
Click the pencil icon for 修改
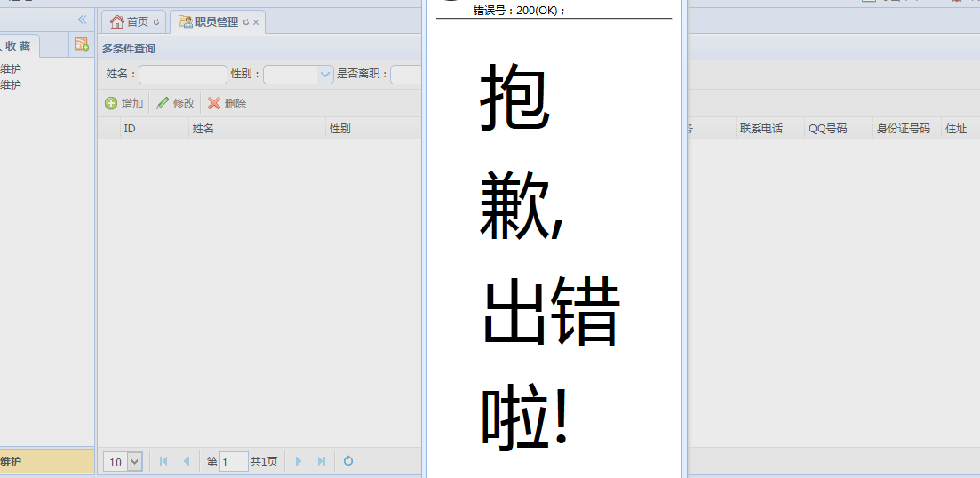point(163,103)
